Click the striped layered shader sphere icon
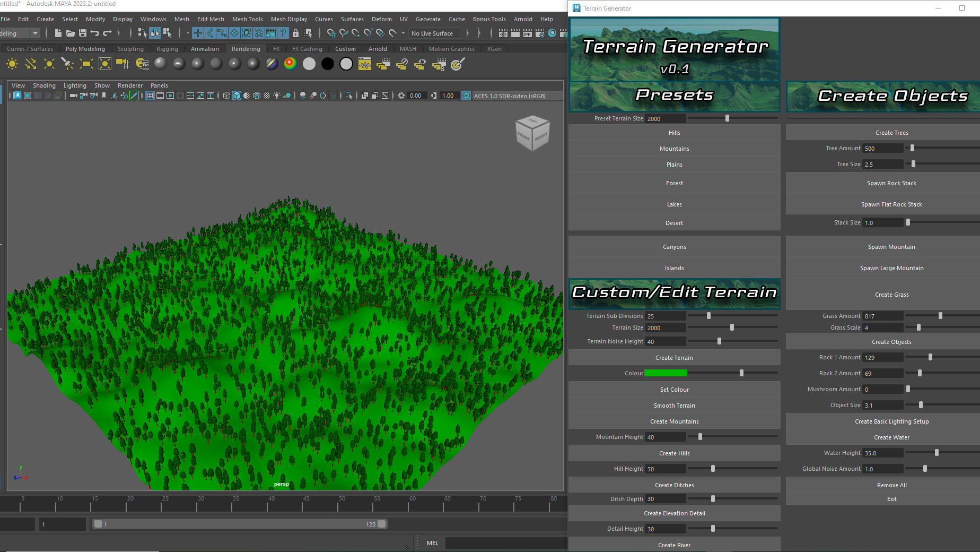 (272, 64)
